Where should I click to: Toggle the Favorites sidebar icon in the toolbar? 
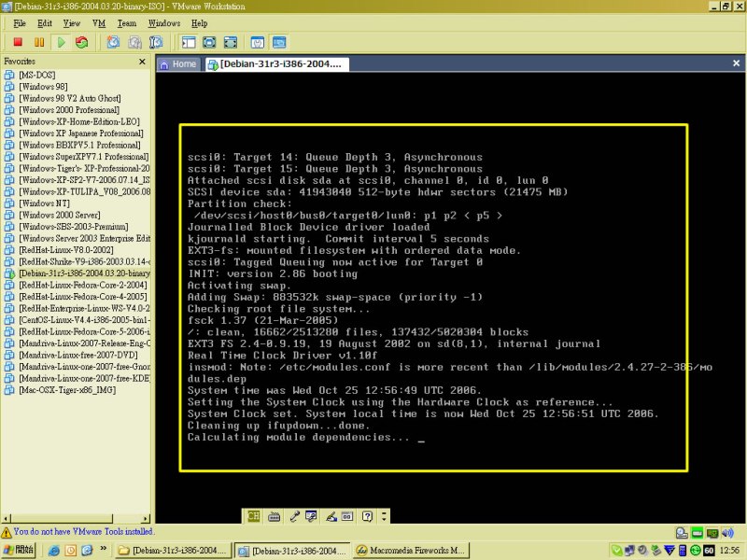(189, 42)
